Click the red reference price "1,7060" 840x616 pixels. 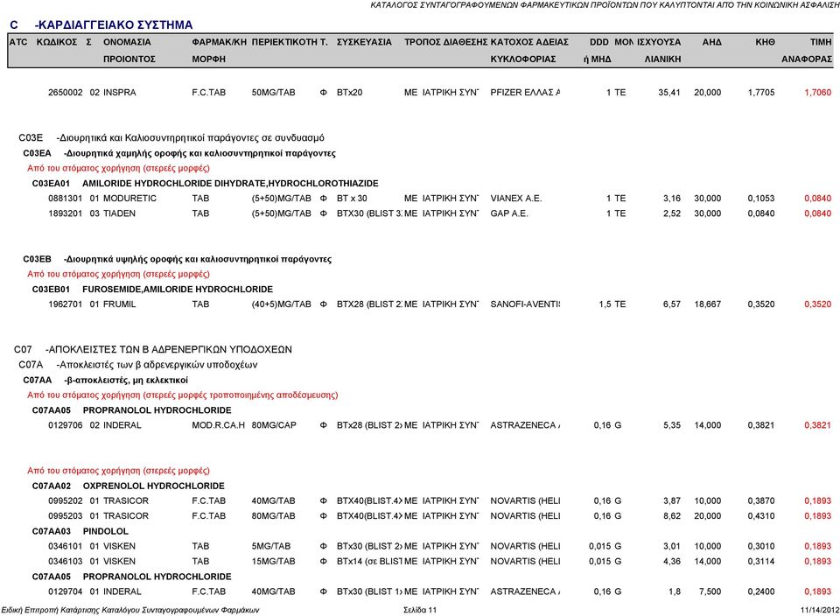tap(818, 93)
